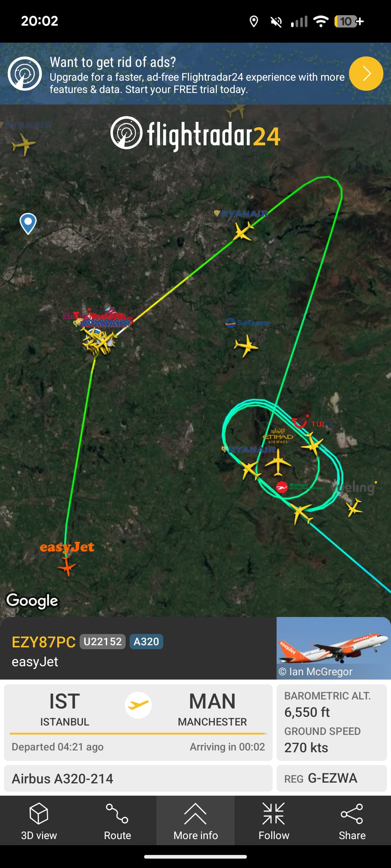
Task: Select the TUI aircraft in holding pattern
Action: click(312, 443)
